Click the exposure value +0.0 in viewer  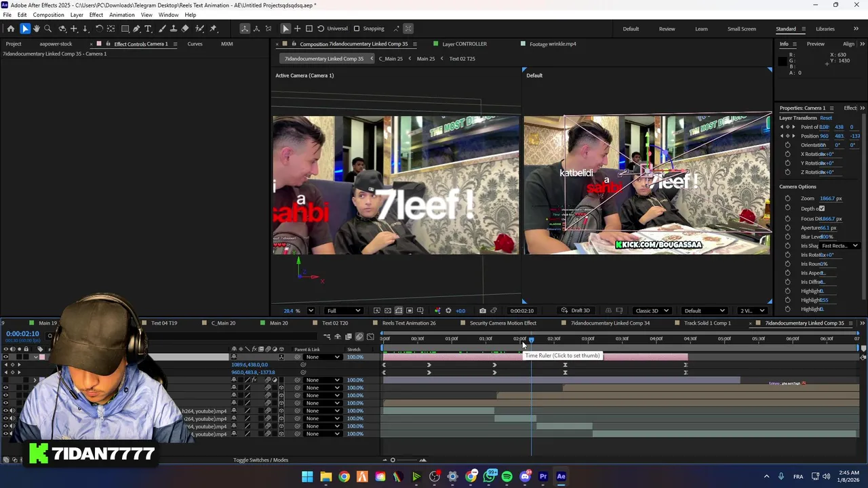pyautogui.click(x=460, y=310)
